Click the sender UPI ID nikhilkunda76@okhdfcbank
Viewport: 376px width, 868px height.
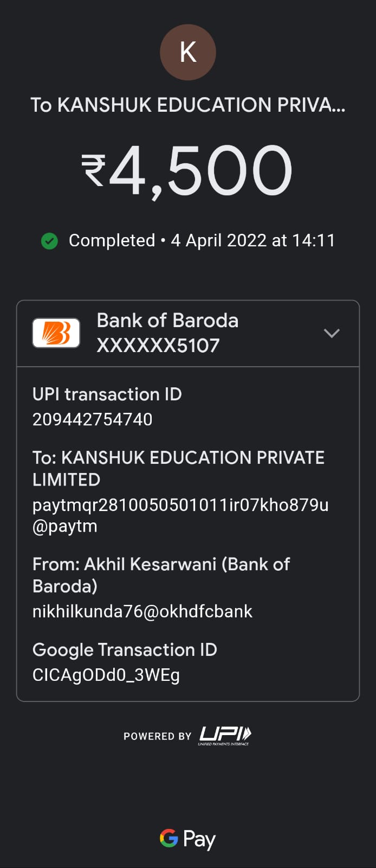[142, 611]
